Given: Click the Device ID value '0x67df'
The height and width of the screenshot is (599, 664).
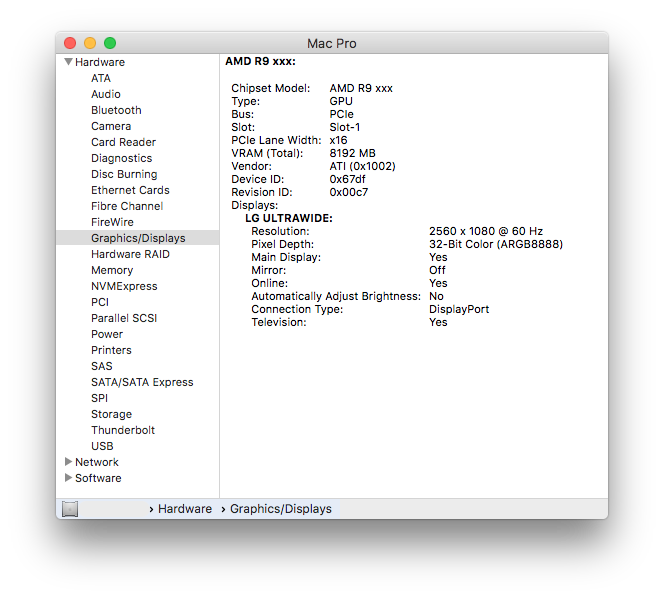Looking at the screenshot, I should [x=347, y=179].
